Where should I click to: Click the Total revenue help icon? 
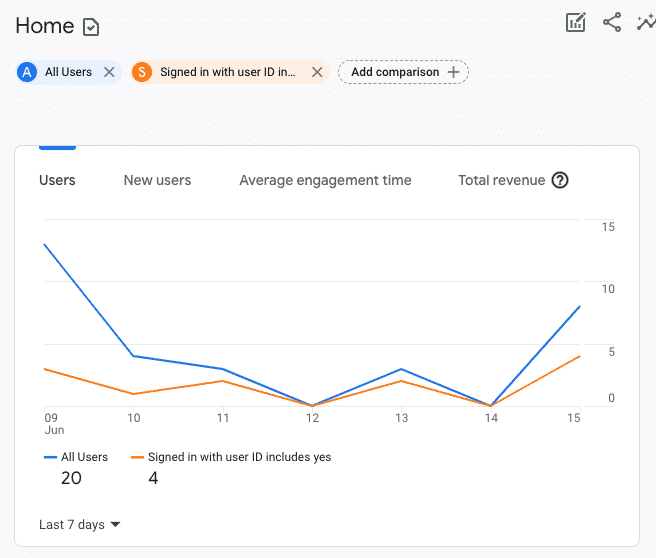560,180
